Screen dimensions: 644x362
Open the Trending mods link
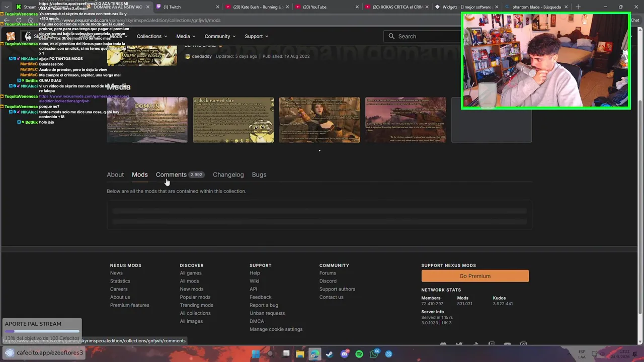click(x=197, y=305)
